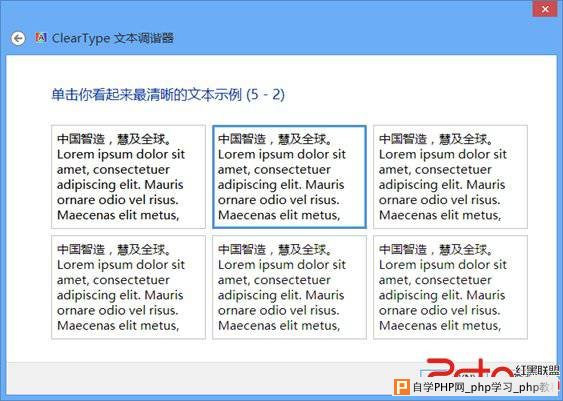Choose the bottom-left text sample
The width and height of the screenshot is (563, 401).
[x=128, y=287]
